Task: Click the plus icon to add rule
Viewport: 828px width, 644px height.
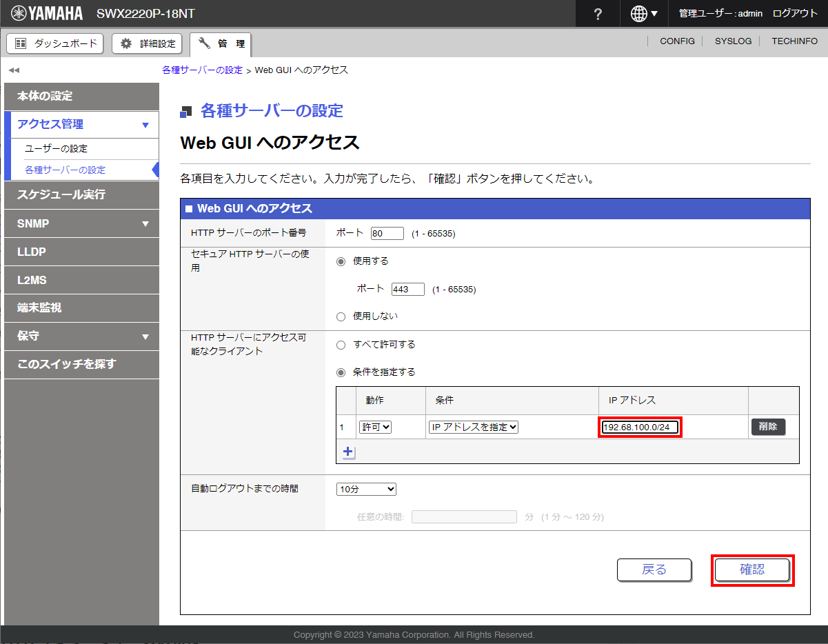Action: 348,452
